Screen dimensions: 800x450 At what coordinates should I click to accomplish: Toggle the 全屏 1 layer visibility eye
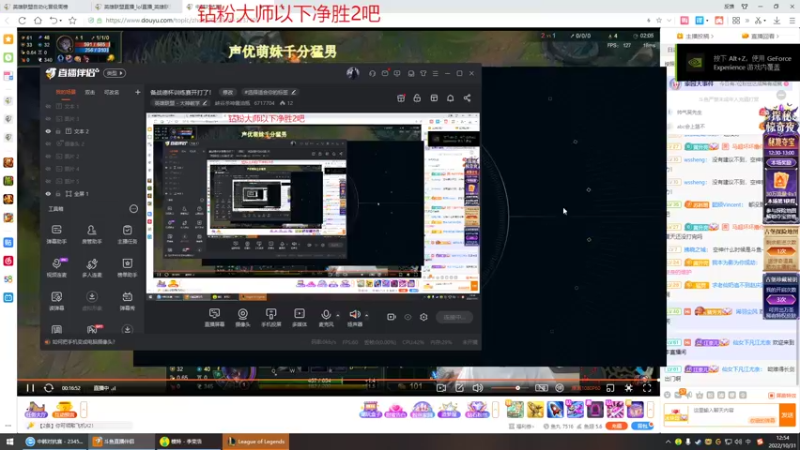pyautogui.click(x=48, y=194)
